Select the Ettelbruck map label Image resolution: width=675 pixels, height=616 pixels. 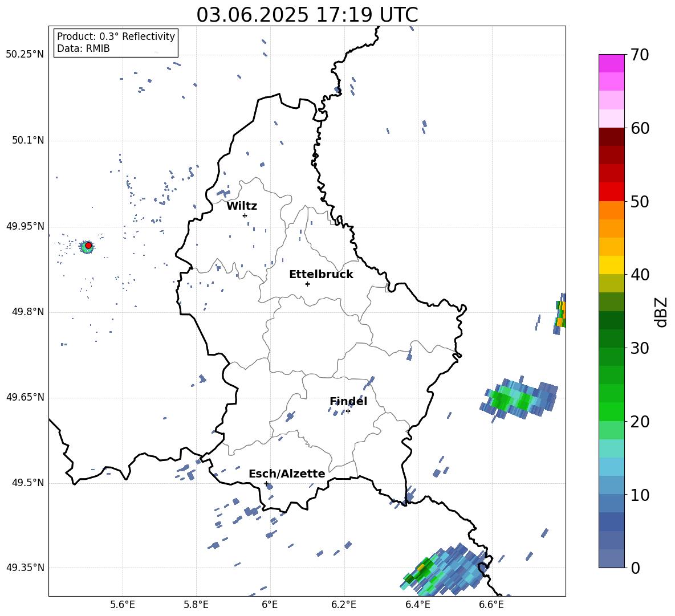[x=321, y=275]
